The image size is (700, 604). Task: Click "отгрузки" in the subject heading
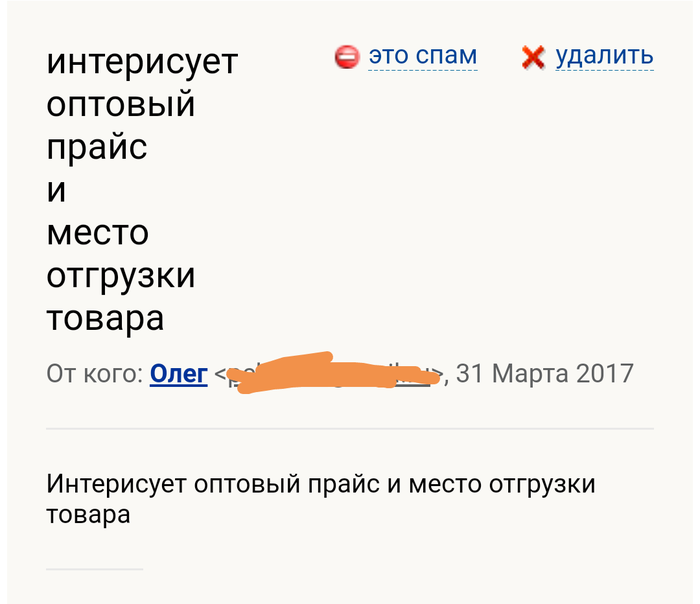coord(120,277)
